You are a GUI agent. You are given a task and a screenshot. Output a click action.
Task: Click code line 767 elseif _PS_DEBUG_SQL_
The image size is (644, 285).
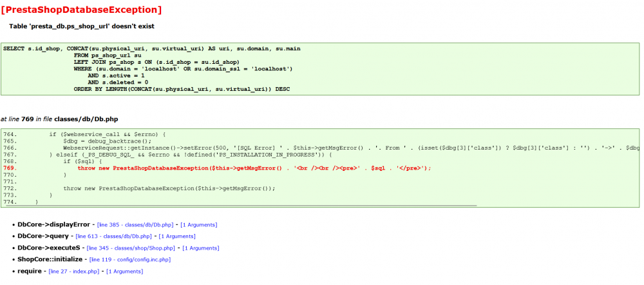point(167,155)
